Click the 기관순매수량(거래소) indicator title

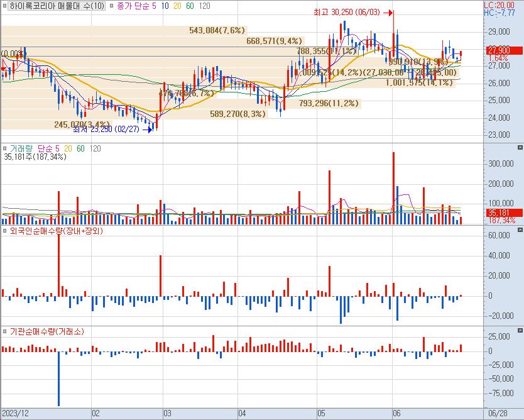pyautogui.click(x=47, y=331)
